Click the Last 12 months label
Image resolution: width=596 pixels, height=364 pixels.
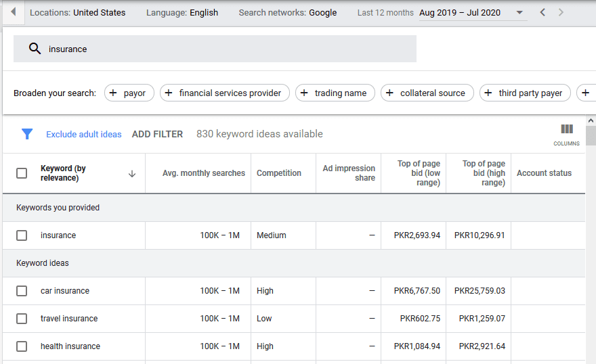[x=385, y=13]
